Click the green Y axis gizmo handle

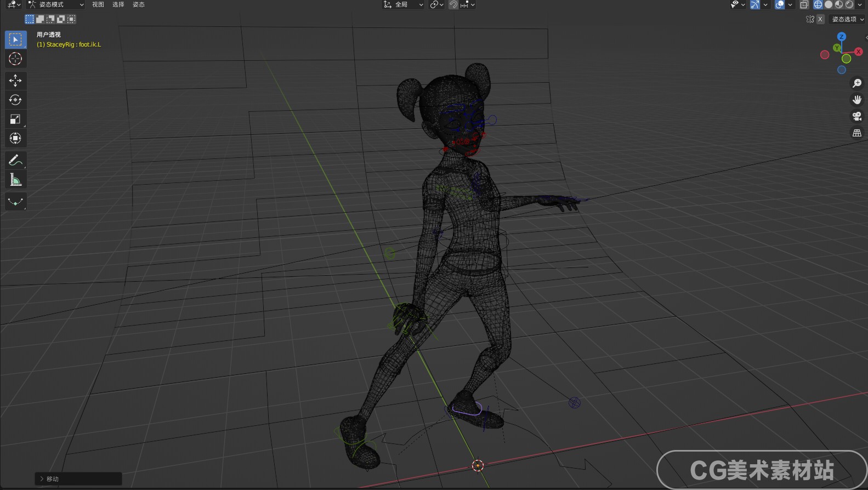click(x=837, y=48)
